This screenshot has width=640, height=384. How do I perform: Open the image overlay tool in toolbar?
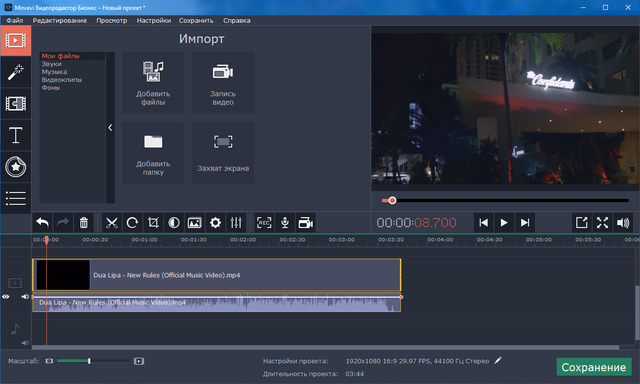coord(195,223)
